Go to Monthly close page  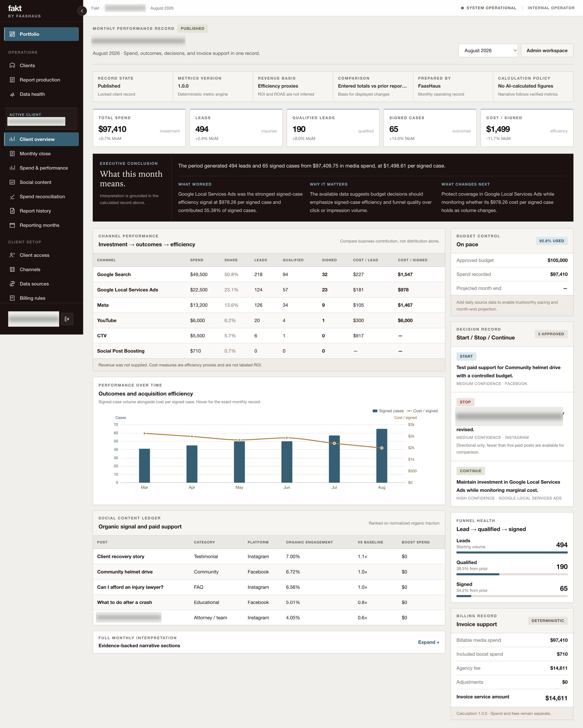42,154
